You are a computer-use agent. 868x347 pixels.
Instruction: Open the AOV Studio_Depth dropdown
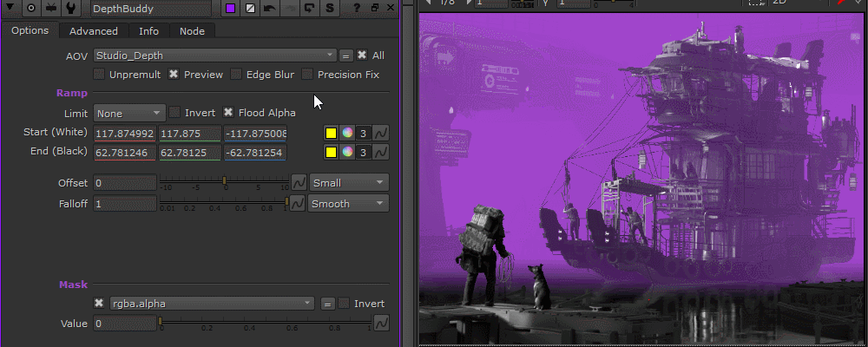pyautogui.click(x=214, y=55)
